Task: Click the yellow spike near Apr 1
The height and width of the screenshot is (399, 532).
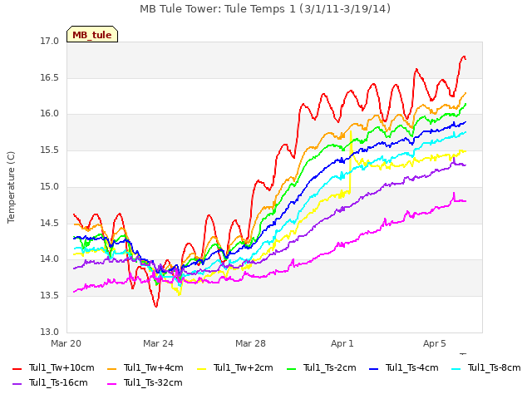Action: coord(351,131)
